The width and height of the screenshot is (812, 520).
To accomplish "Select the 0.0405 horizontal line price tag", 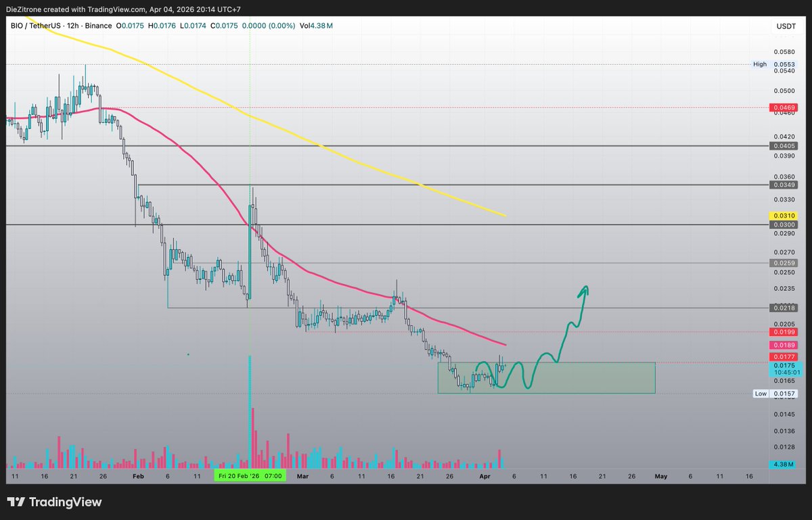I will pyautogui.click(x=784, y=145).
